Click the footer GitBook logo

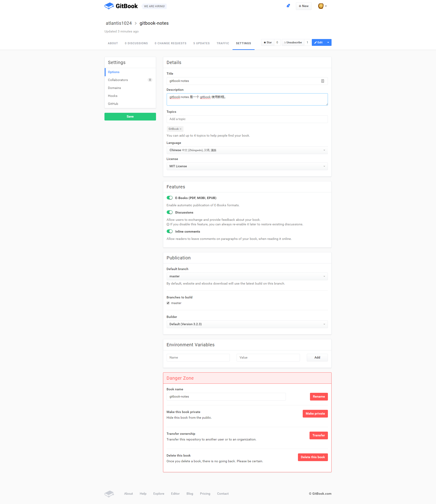click(109, 494)
